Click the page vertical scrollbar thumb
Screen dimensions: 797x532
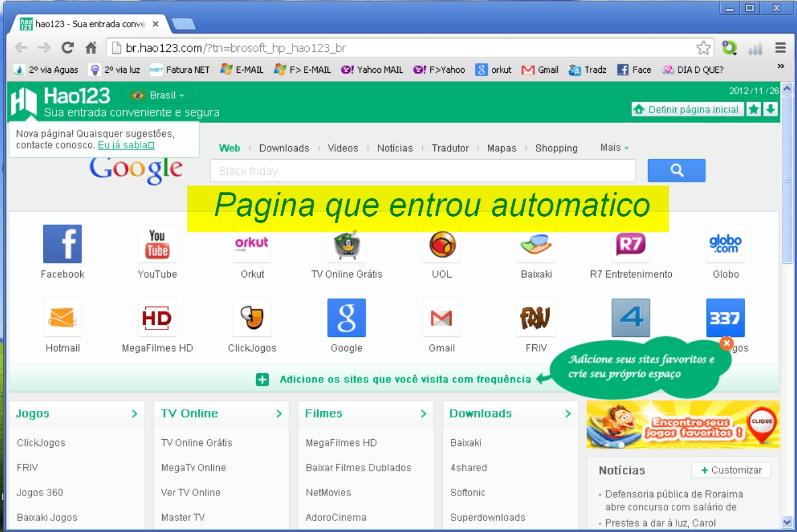click(x=787, y=180)
